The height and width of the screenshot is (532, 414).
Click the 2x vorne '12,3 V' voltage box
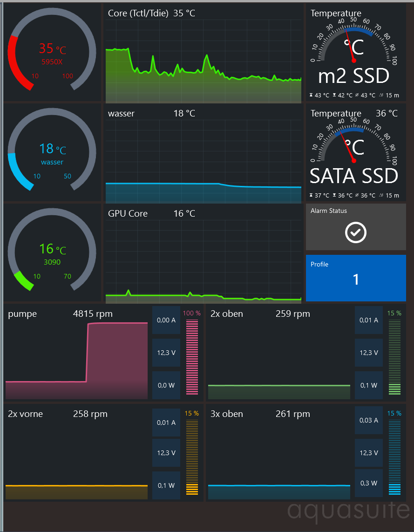(x=166, y=453)
